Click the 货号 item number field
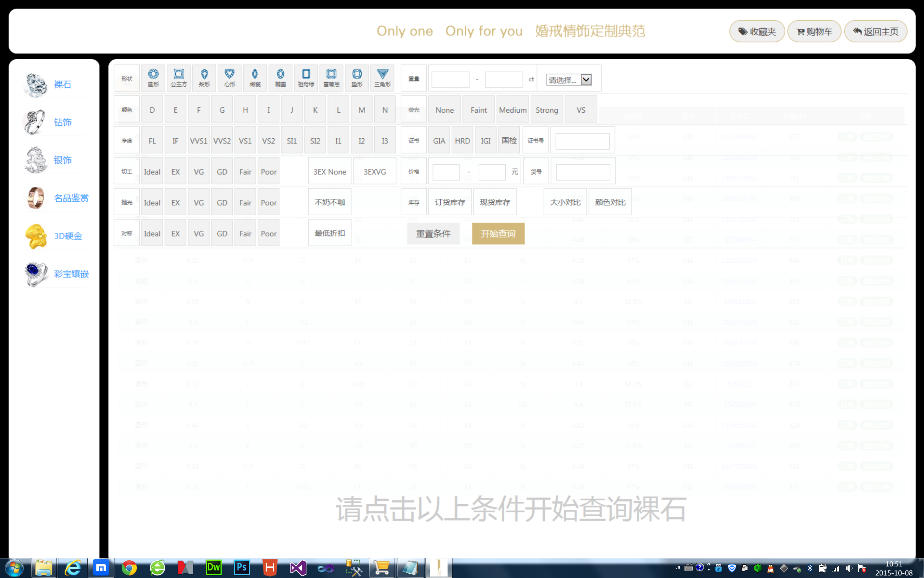 583,172
